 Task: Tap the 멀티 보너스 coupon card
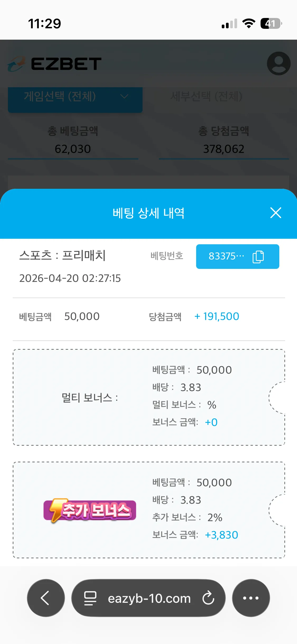pos(149,397)
